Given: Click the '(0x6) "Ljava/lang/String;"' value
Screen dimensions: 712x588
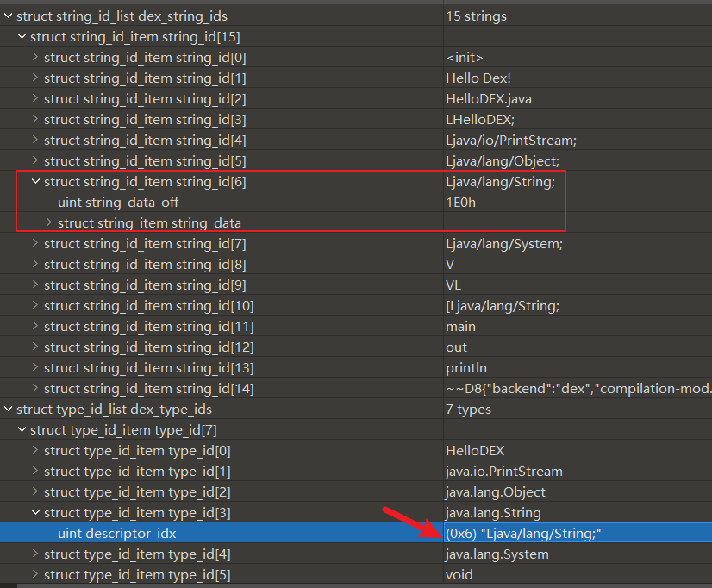Looking at the screenshot, I should [x=523, y=534].
